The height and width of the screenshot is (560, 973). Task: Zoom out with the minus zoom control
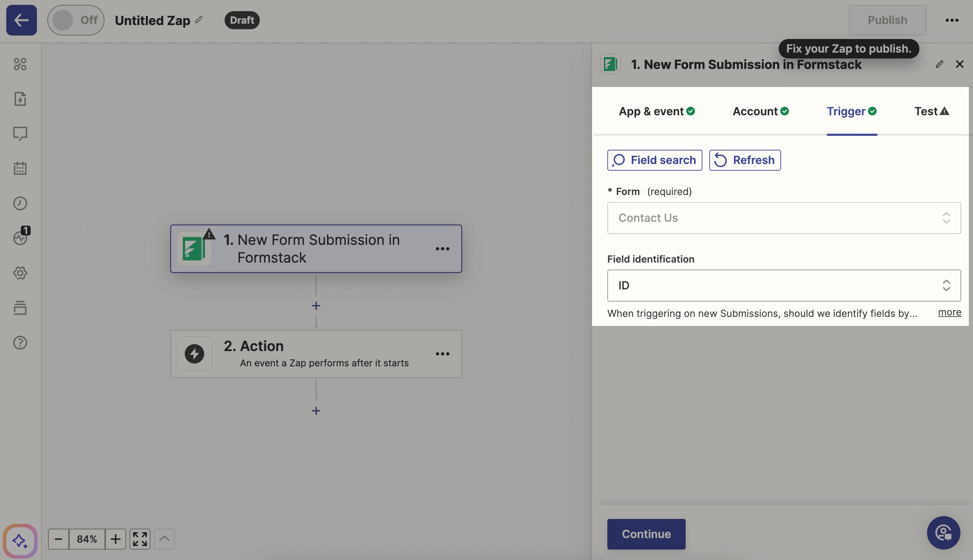click(59, 539)
